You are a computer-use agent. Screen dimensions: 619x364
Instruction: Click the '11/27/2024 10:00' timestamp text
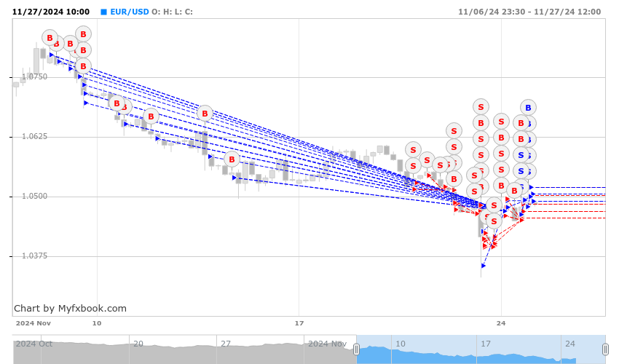51,12
